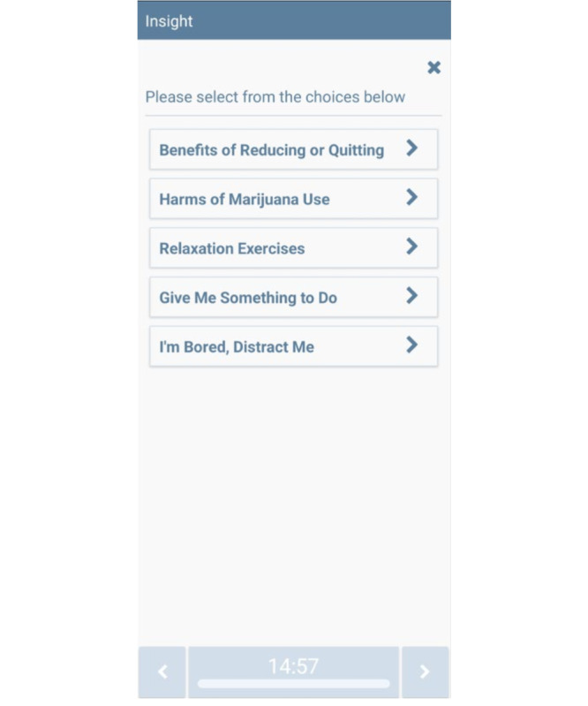Click the chevron next to Give Me Something to Do
588x706 pixels.
411,296
